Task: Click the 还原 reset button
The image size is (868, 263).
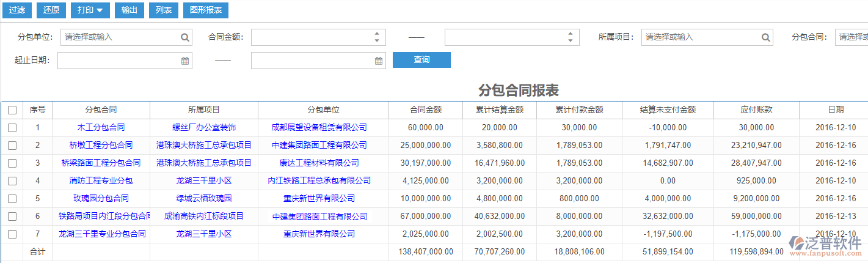Action: (52, 10)
